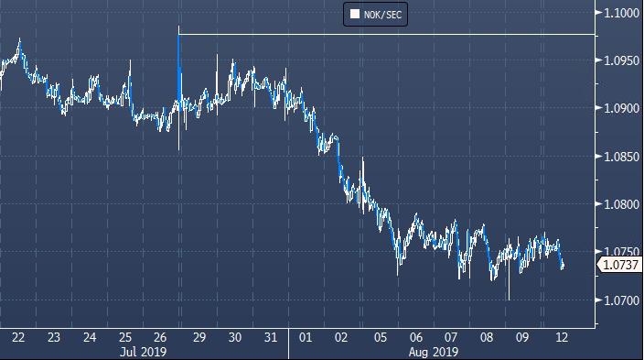Click date 08 on the time axis

pos(487,337)
